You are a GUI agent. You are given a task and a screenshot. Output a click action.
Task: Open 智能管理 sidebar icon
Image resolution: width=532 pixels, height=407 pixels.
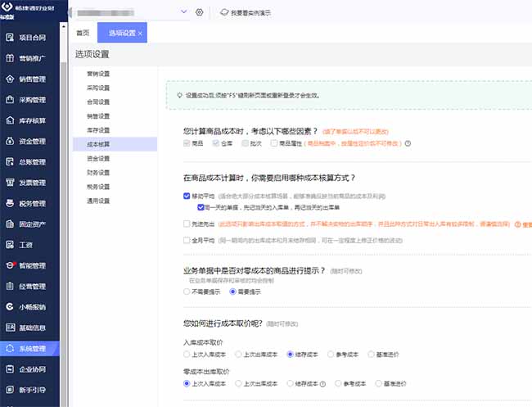point(9,266)
